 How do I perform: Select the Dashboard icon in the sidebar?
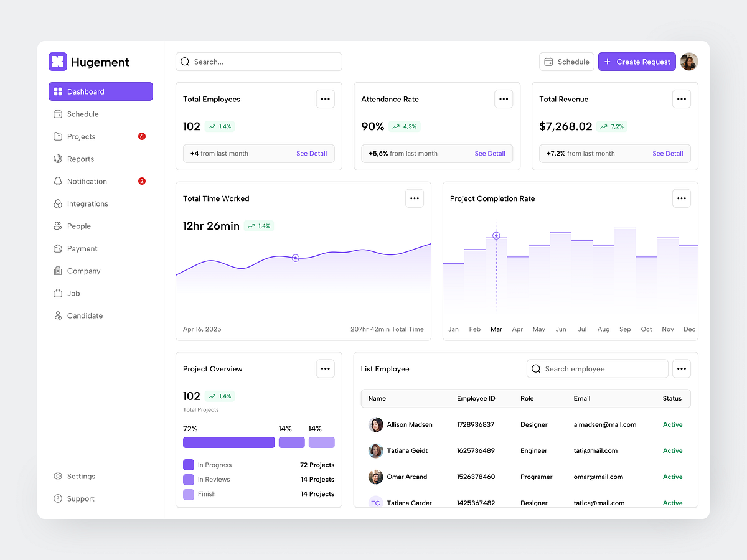point(57,91)
